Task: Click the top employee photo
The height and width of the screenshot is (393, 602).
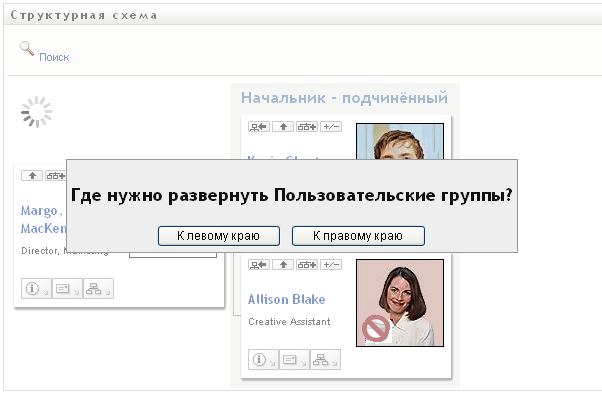Action: (x=400, y=141)
